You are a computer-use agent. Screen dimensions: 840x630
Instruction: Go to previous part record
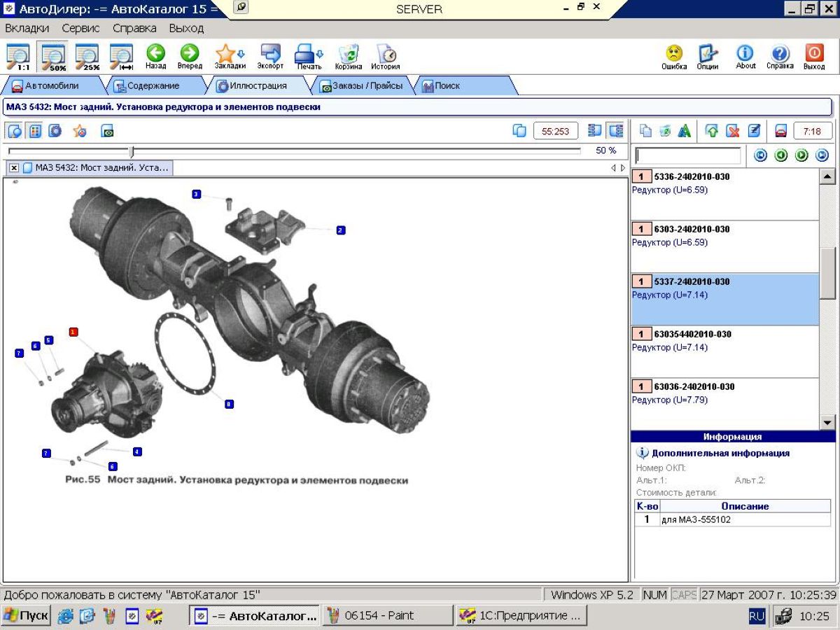point(781,155)
